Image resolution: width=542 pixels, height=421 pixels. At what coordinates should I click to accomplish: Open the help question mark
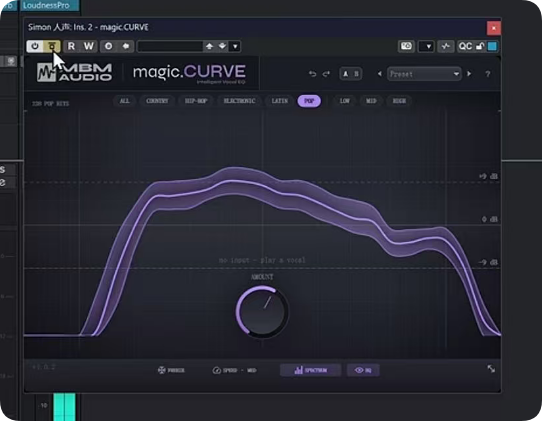click(x=488, y=74)
